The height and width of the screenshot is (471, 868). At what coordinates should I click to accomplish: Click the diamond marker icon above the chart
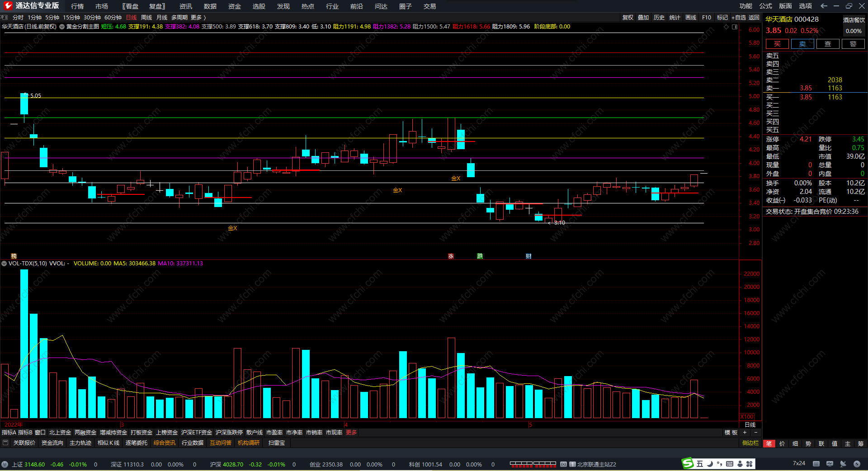coord(726,27)
